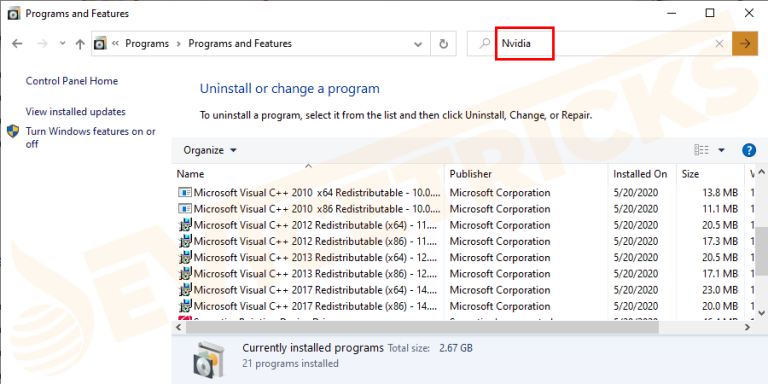Open Turn Windows features on or off
This screenshot has width=768, height=384.
click(x=91, y=138)
